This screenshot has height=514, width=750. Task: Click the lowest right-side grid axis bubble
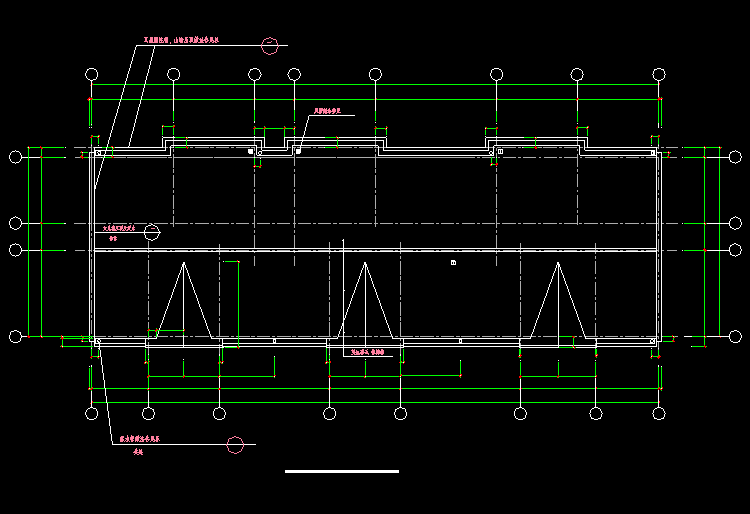[734, 336]
